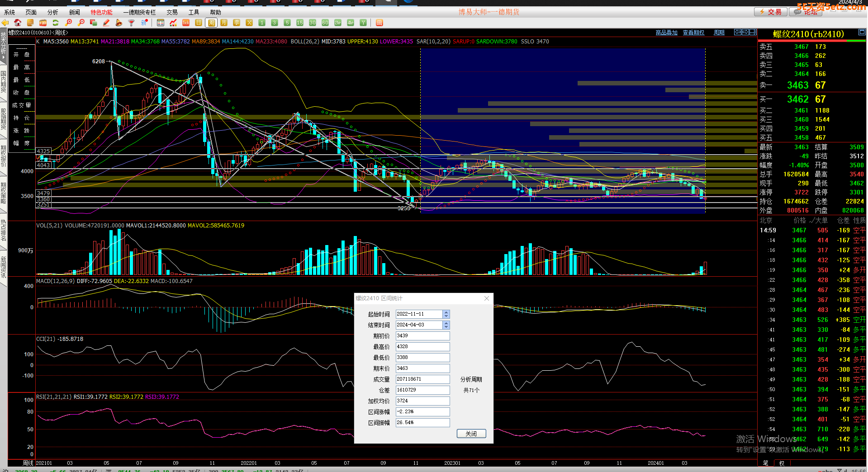Click the 加权均价 field showing 3724

point(422,401)
